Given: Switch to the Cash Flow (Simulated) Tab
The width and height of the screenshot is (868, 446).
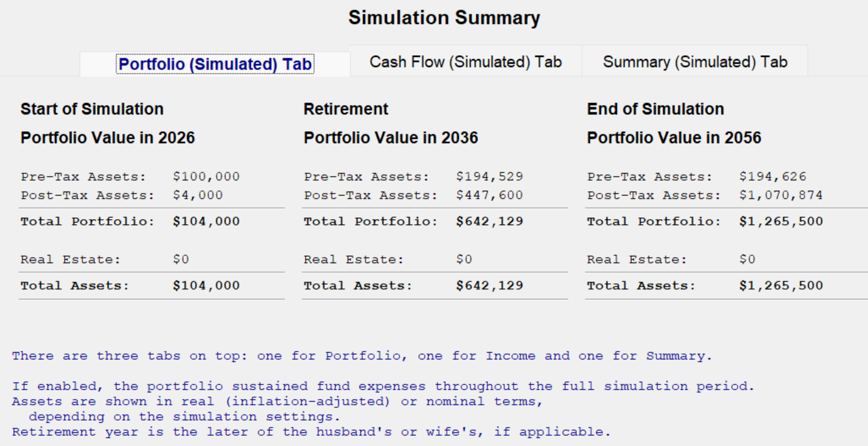Looking at the screenshot, I should click(x=465, y=62).
